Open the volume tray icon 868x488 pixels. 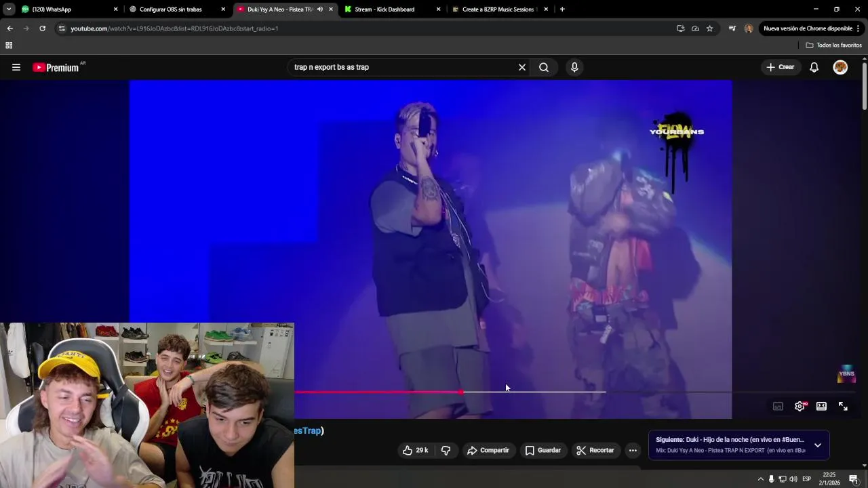793,479
